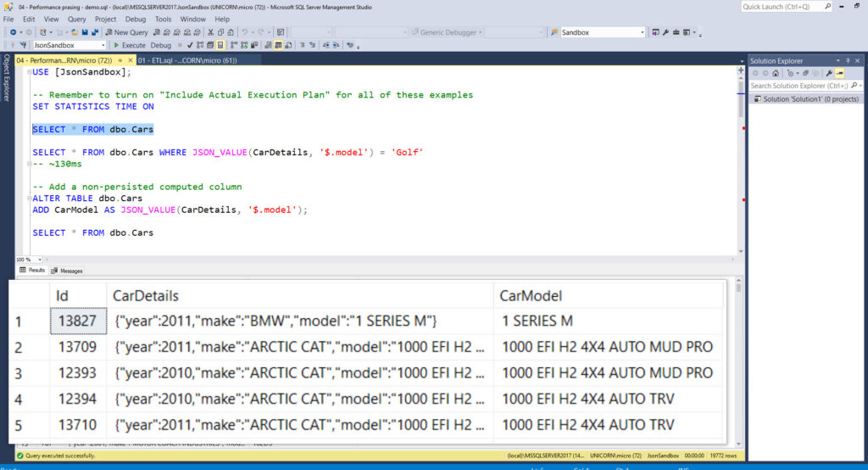Open the Edit menu
The image size is (868, 470).
(x=29, y=19)
